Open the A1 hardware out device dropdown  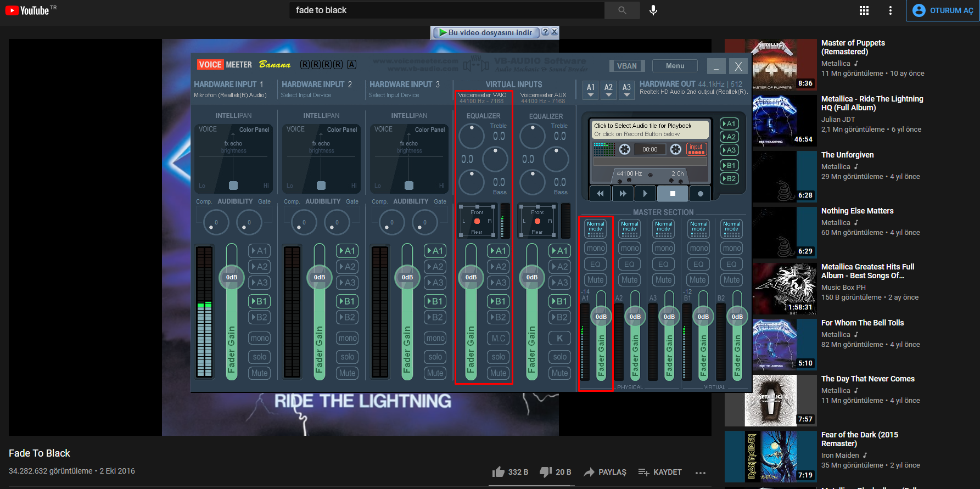coord(591,90)
